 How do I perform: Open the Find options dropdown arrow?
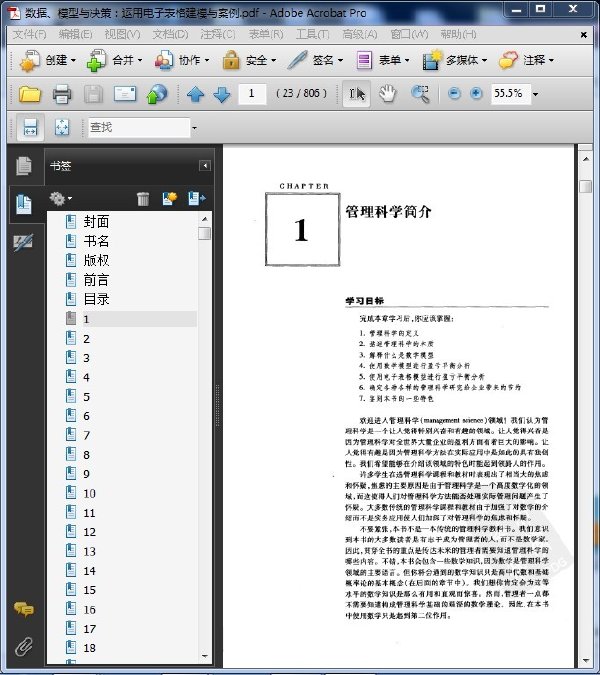click(x=194, y=128)
